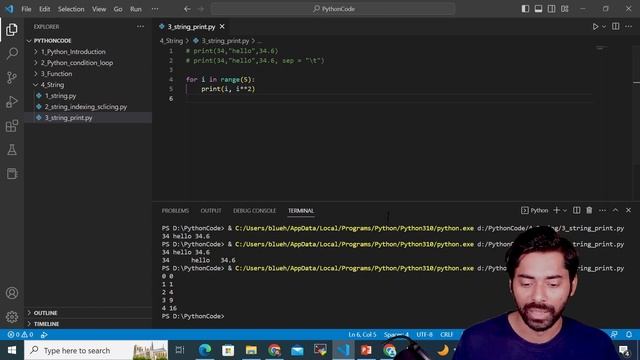Create new terminal with plus icon

[x=556, y=210]
